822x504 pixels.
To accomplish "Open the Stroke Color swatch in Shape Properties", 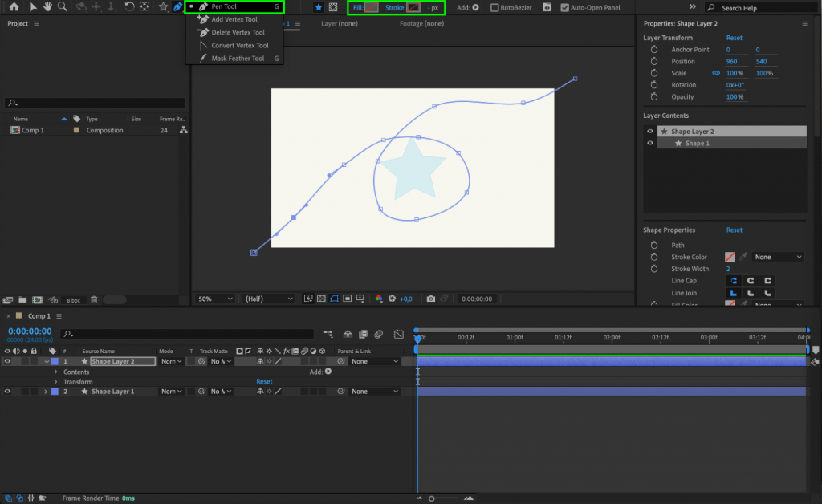I will (x=729, y=257).
